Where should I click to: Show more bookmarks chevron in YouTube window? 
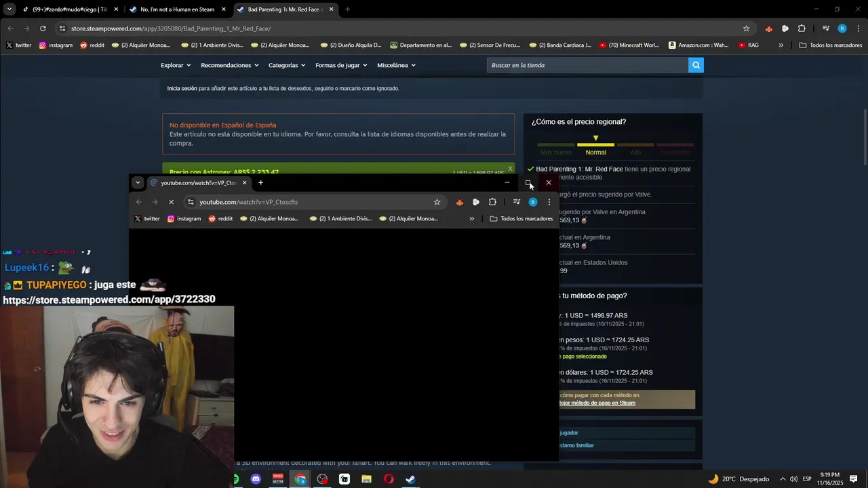point(471,219)
